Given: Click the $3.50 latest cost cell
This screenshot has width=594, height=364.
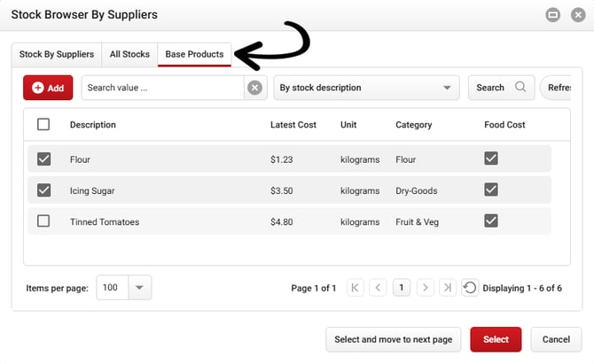Looking at the screenshot, I should [x=281, y=190].
